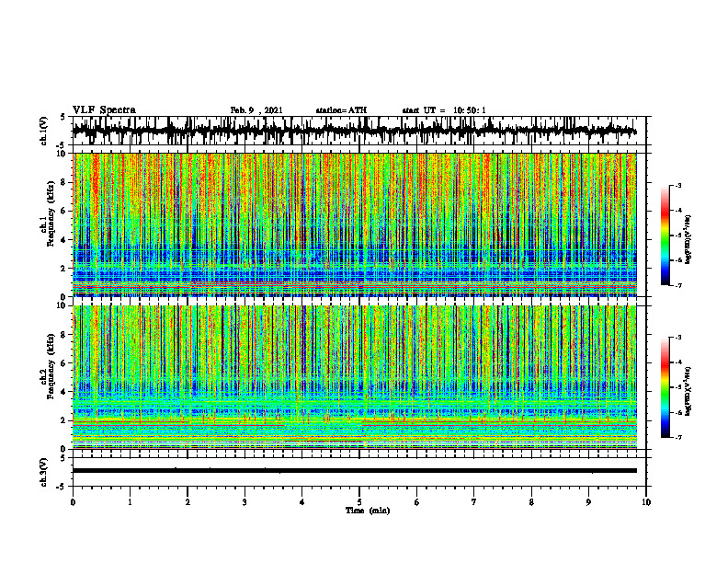The width and height of the screenshot is (728, 563).
Task: Click the ch.1 voltage waveform trace
Action: [x=355, y=131]
